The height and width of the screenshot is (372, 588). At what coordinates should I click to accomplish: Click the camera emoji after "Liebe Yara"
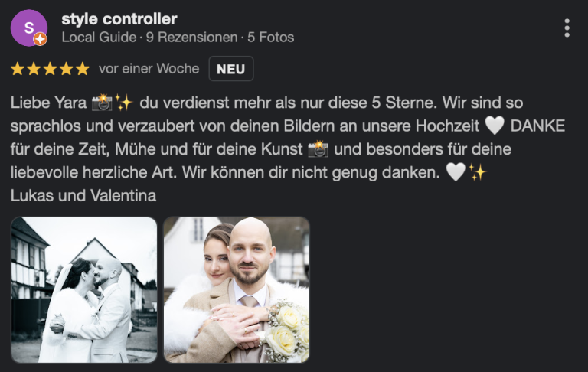(x=102, y=103)
